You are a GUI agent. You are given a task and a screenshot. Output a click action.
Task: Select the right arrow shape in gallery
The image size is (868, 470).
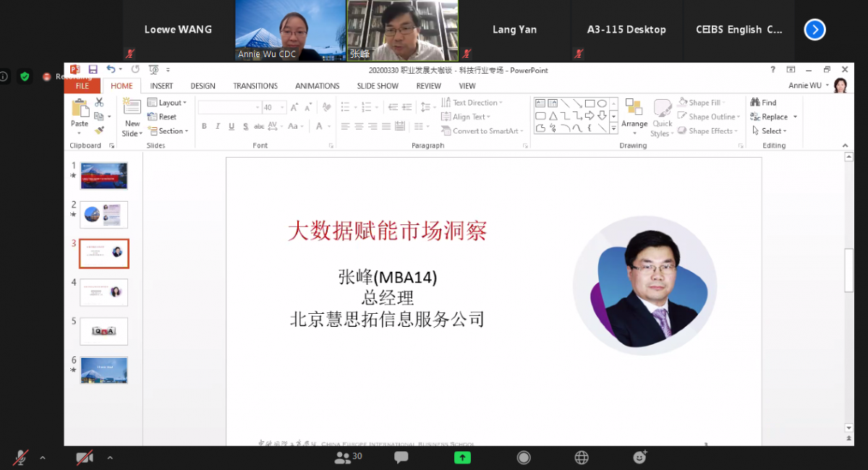[590, 116]
